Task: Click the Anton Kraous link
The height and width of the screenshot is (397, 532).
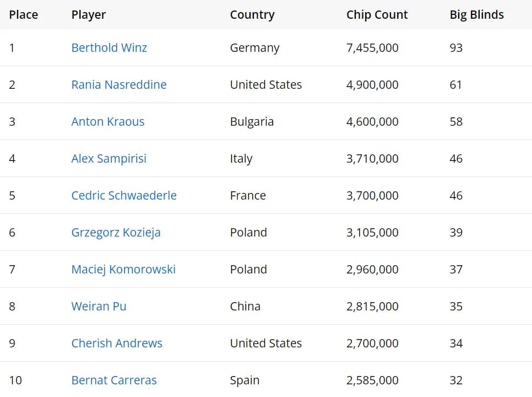Action: pos(108,121)
